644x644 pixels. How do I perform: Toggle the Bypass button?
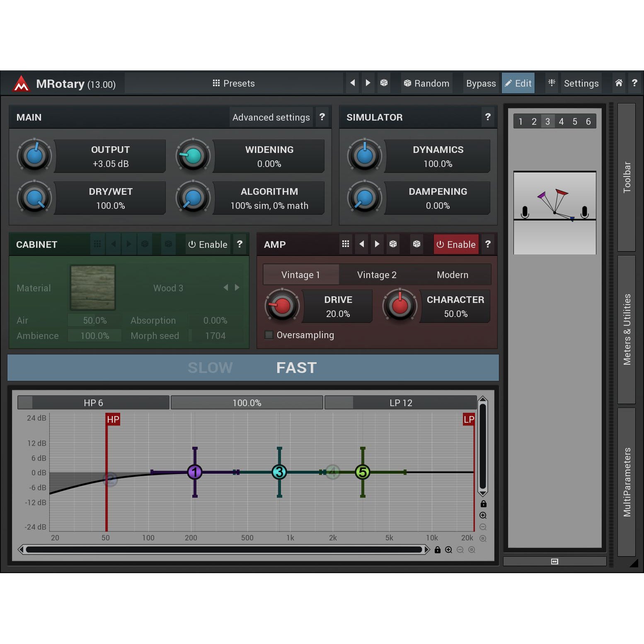coord(481,83)
